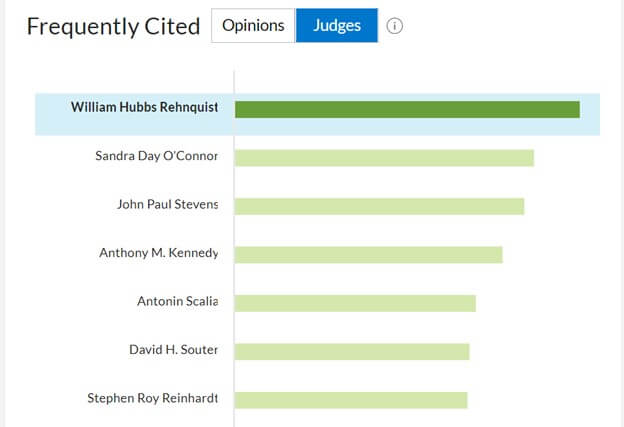The image size is (624, 427).
Task: Switch to the Opinions tab
Action: coord(253,26)
